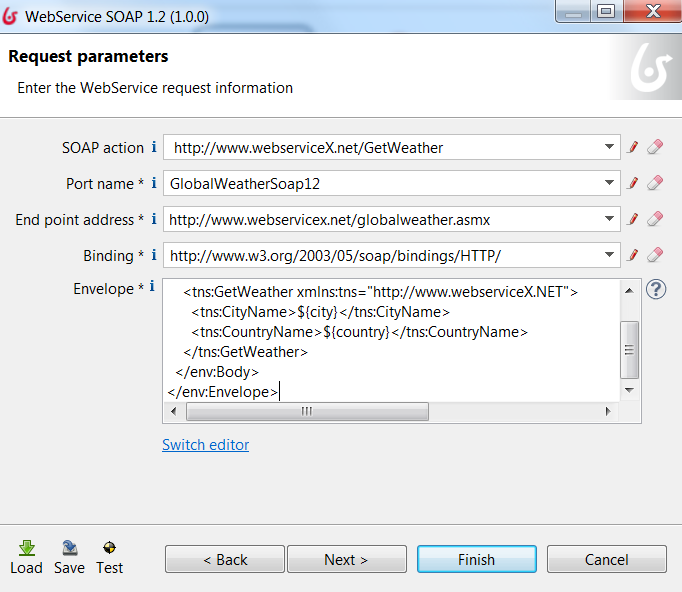Click the info icon beside Envelope
The height and width of the screenshot is (592, 682).
coord(152,286)
